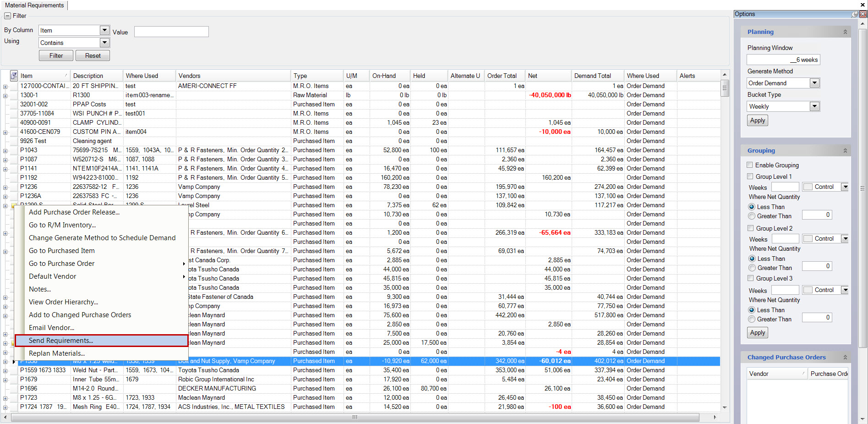
Task: Choose Add Purchase Order Release from context menu
Action: (x=101, y=212)
